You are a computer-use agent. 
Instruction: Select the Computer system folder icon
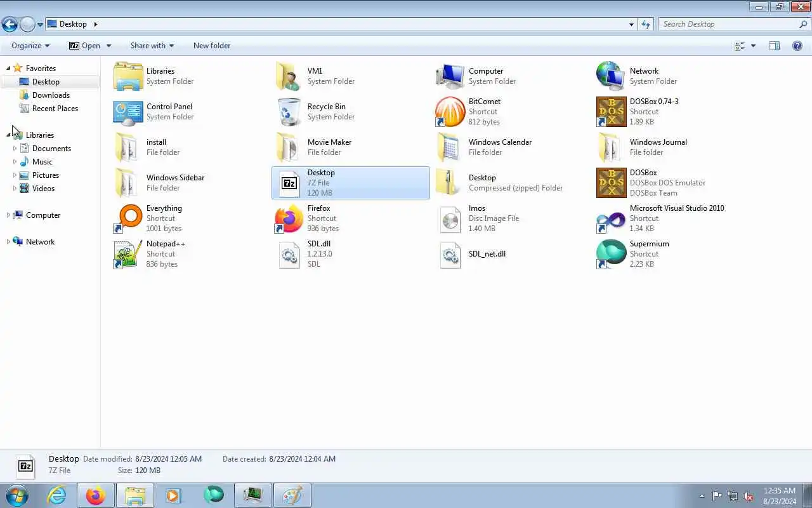(450, 76)
